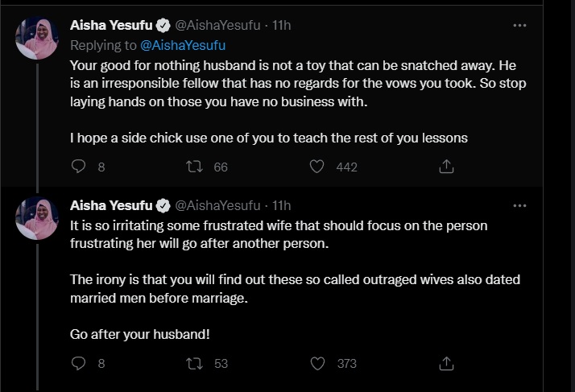The image size is (575, 392).
Task: Open the first tweet's 11h timestamp
Action: (282, 25)
